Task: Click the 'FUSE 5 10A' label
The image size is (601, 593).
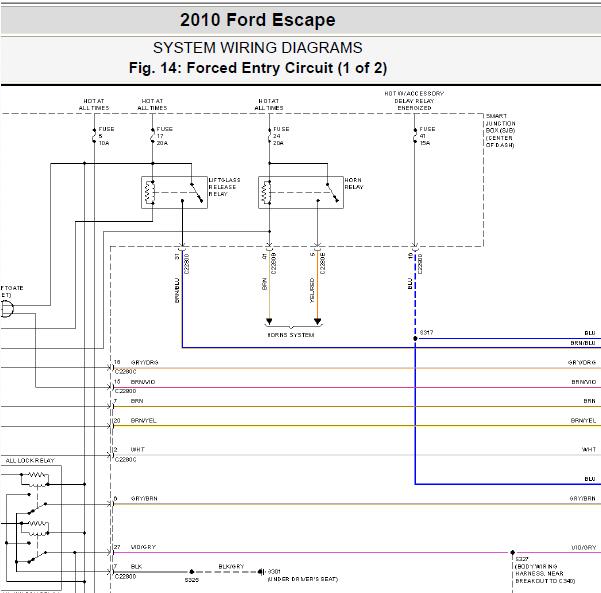Action: 106,136
